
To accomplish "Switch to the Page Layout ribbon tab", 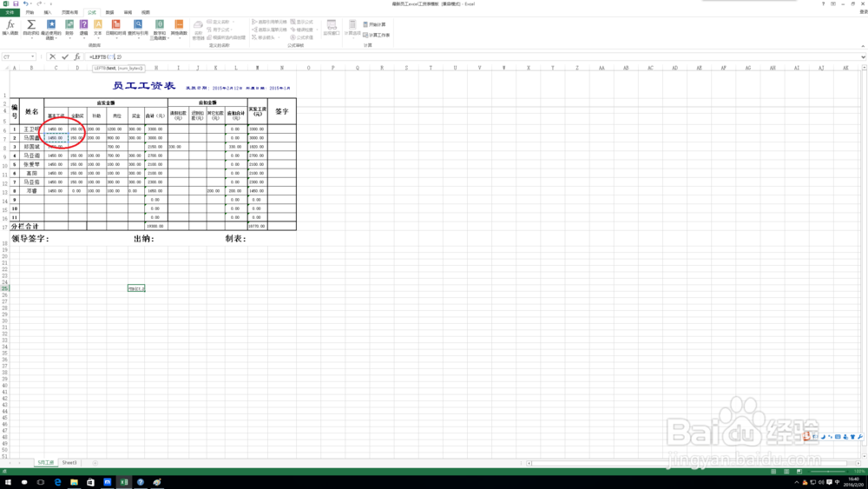I will 69,12.
